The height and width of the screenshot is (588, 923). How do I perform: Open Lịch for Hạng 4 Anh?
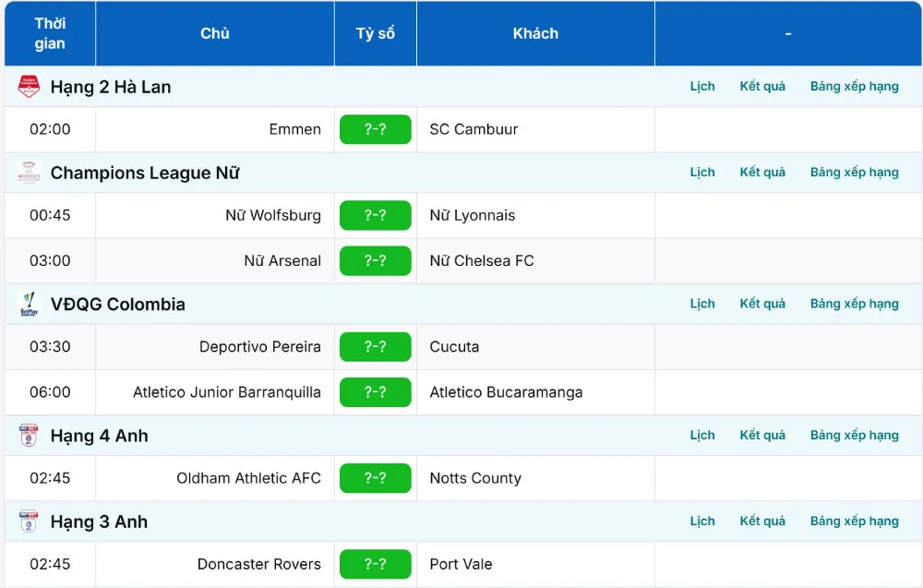pyautogui.click(x=702, y=436)
